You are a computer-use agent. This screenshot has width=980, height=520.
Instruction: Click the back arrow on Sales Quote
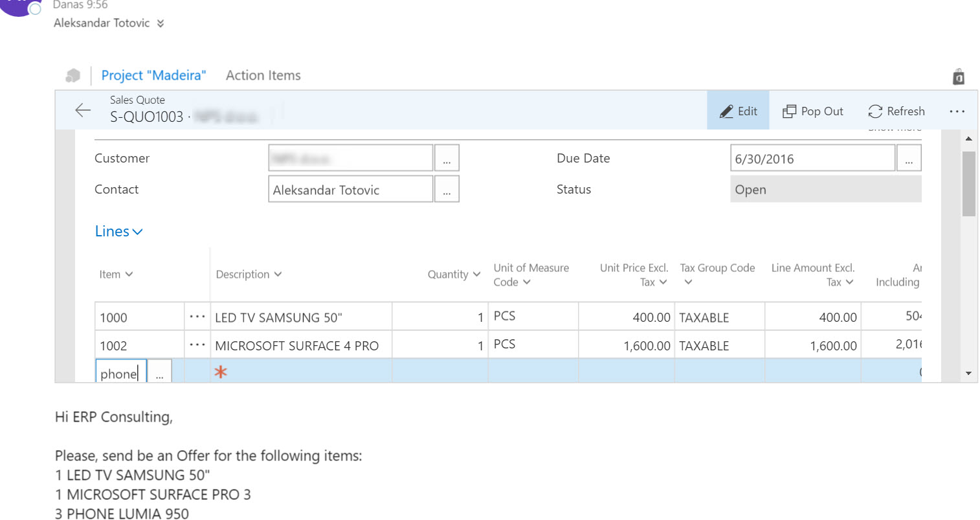83,110
